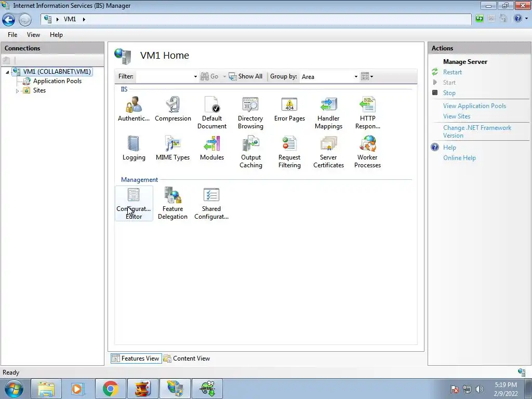This screenshot has height=399, width=532.
Task: Click Change .NET Framework Version link
Action: click(477, 131)
